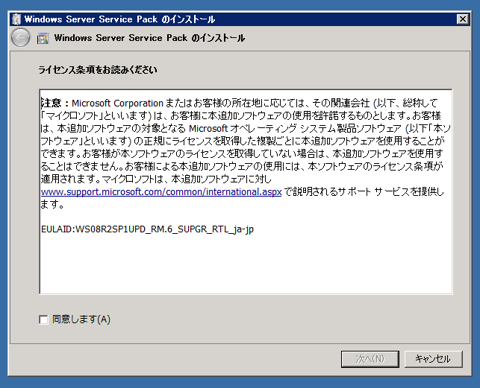This screenshot has width=480, height=388.
Task: Click the ライセンス条項をお読みください heading
Action: click(x=98, y=70)
